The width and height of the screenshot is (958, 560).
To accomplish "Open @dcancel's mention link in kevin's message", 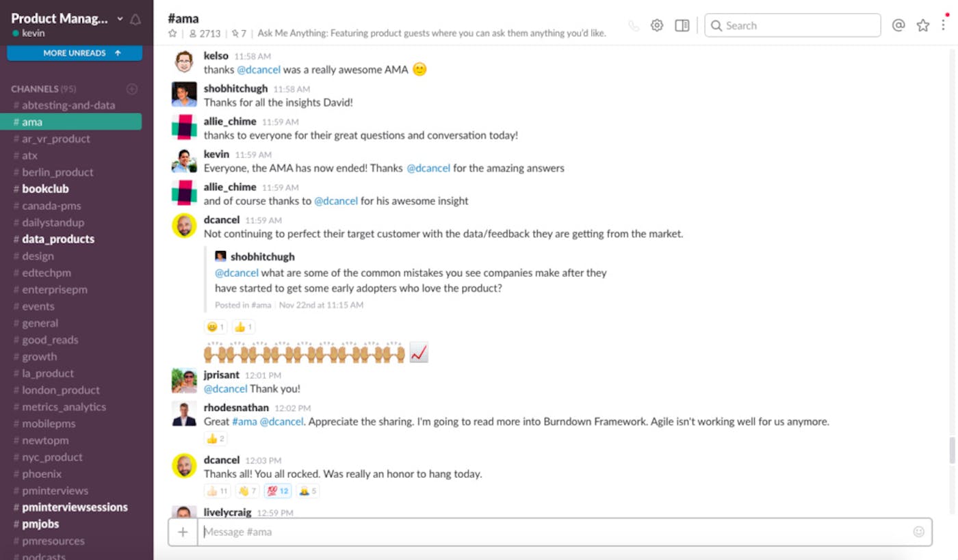I will coord(429,168).
